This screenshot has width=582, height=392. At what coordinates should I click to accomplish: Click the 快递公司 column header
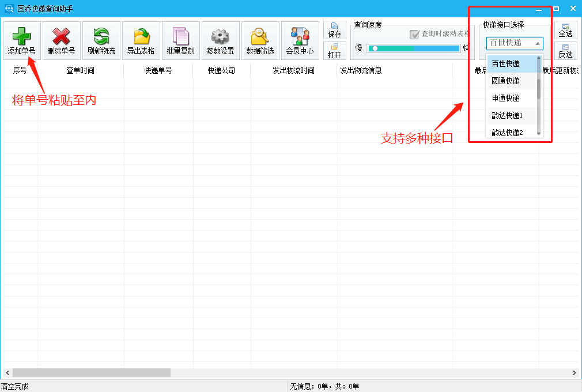(x=221, y=70)
